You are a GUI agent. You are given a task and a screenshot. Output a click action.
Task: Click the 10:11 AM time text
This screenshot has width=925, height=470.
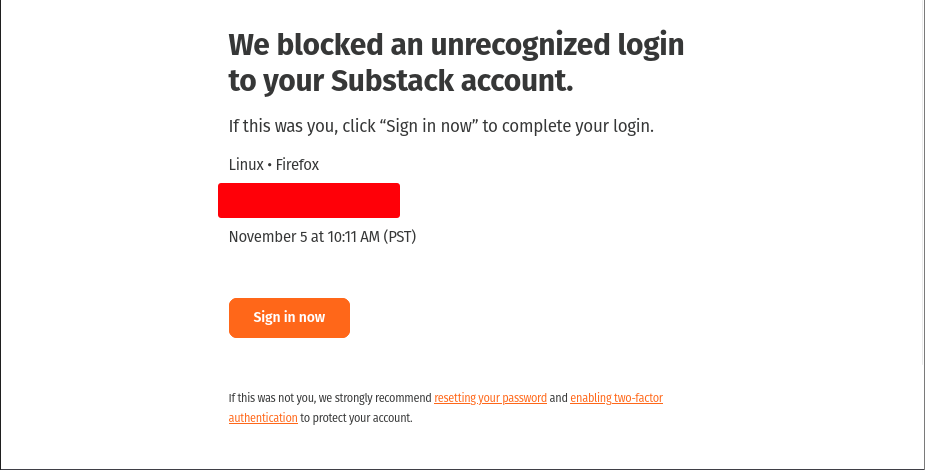click(x=353, y=236)
